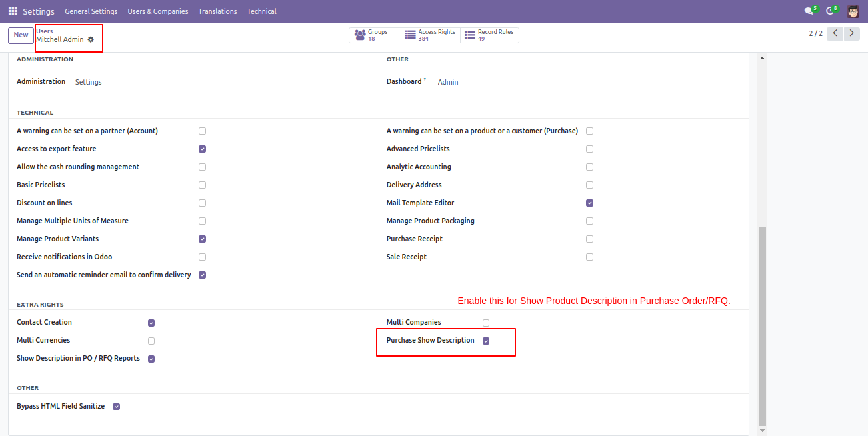Enable Delivery Address checkbox
Viewport: 868px width, 436px height.
coord(589,185)
